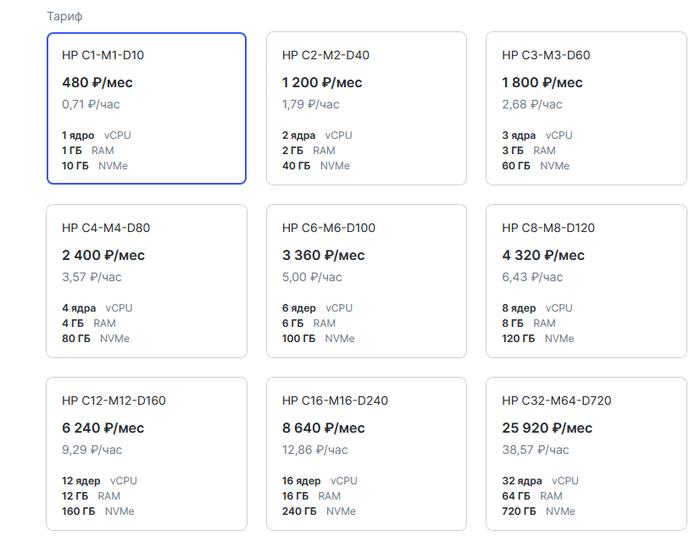700x536 pixels.
Task: Click the 4 320 ₽/мес price text
Action: 543,255
